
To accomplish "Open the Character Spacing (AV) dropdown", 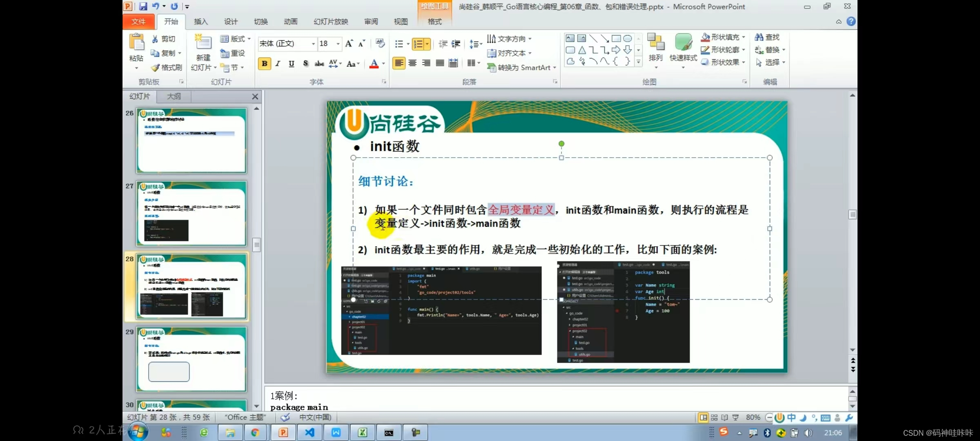I will click(335, 64).
